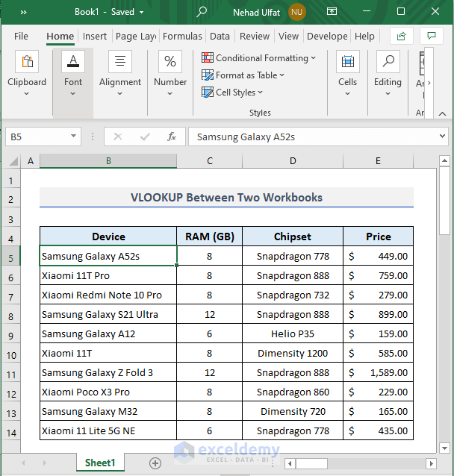This screenshot has width=454, height=476.
Task: Click the search magnifier in title bar
Action: point(202,12)
